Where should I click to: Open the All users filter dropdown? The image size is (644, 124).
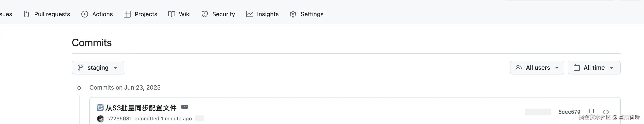537,68
